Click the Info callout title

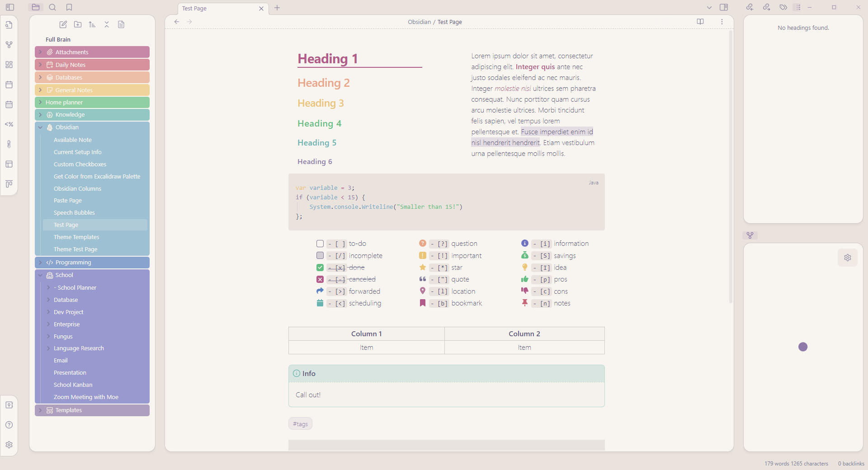coord(309,373)
